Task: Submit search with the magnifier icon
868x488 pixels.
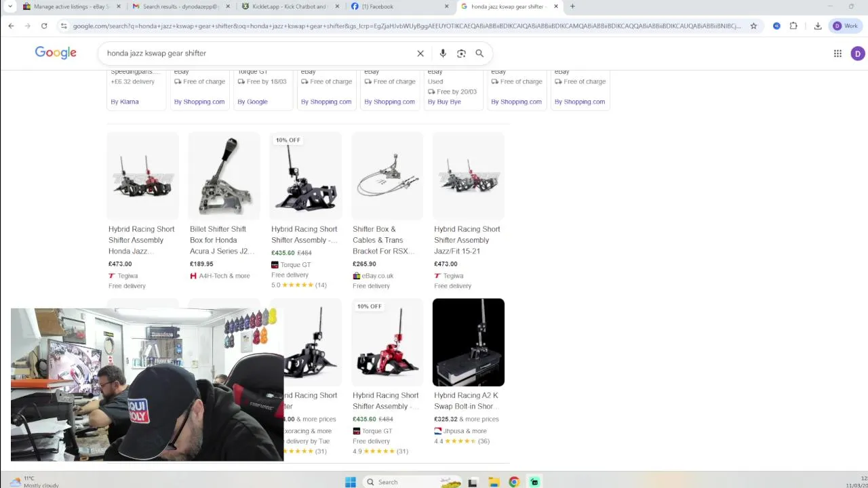Action: click(x=479, y=54)
